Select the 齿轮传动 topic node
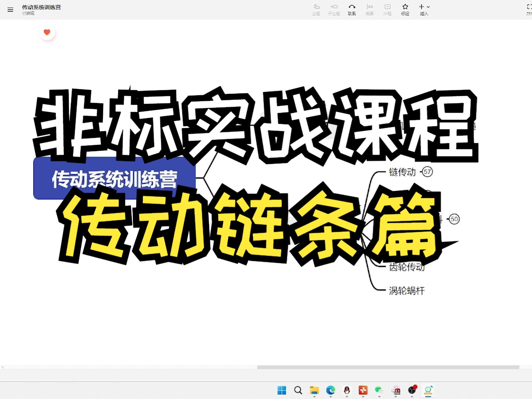 (x=406, y=267)
